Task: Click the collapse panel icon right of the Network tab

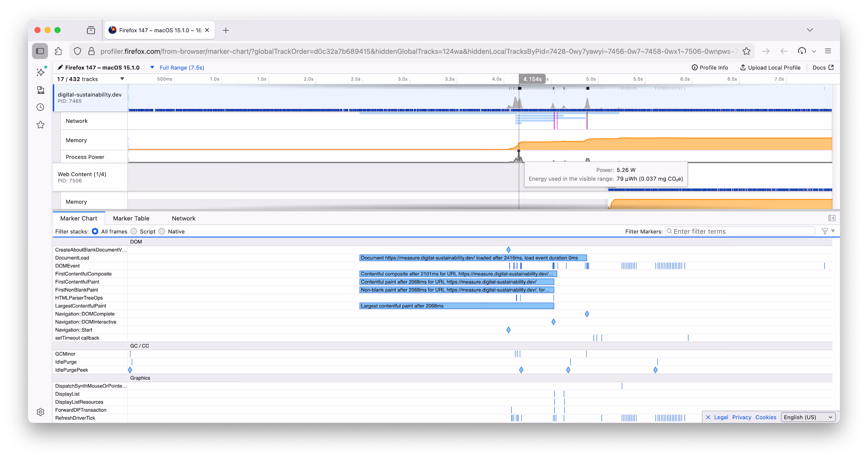Action: tap(832, 218)
